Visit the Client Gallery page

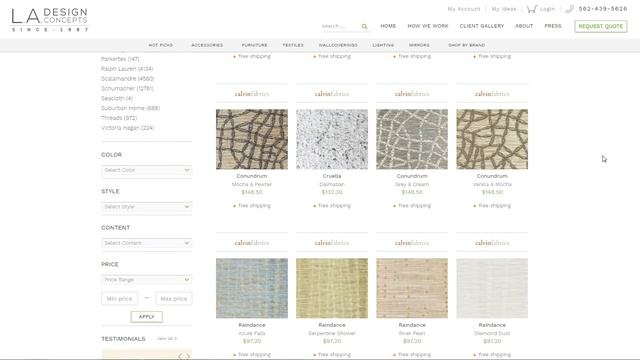point(482,26)
